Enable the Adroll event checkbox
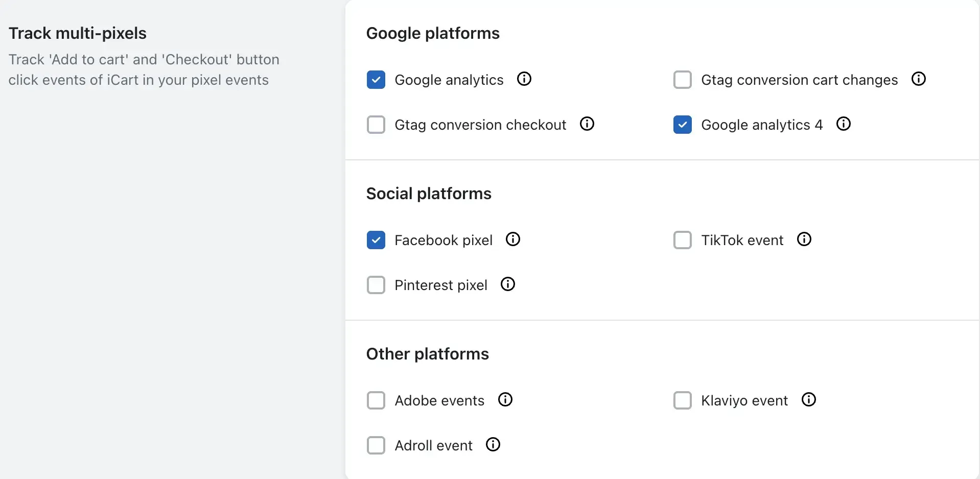This screenshot has height=479, width=980. point(376,445)
